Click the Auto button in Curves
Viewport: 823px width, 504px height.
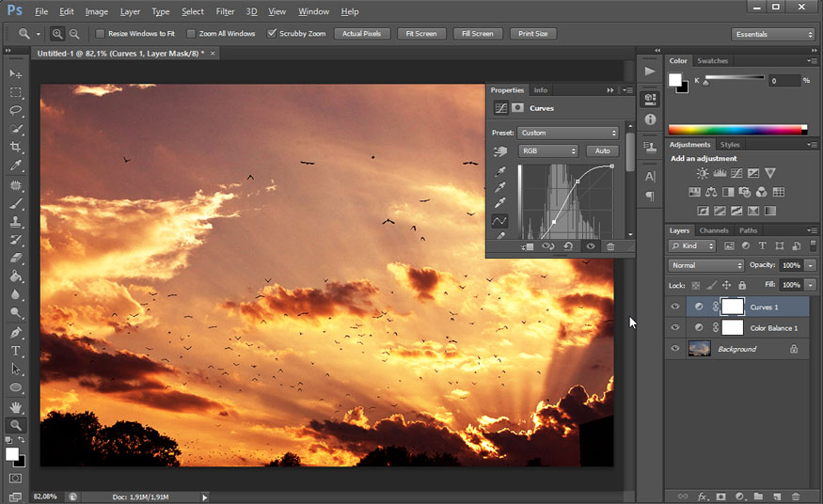pos(603,151)
